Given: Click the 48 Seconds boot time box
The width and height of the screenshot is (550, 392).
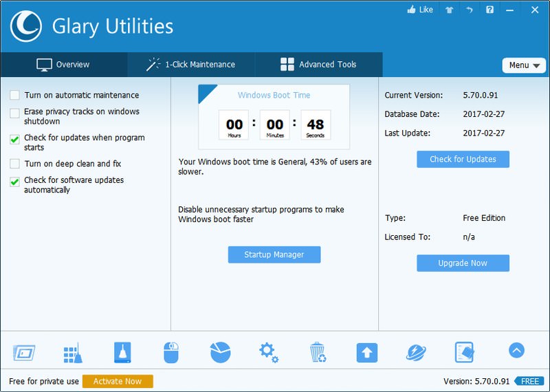Looking at the screenshot, I should coord(316,125).
